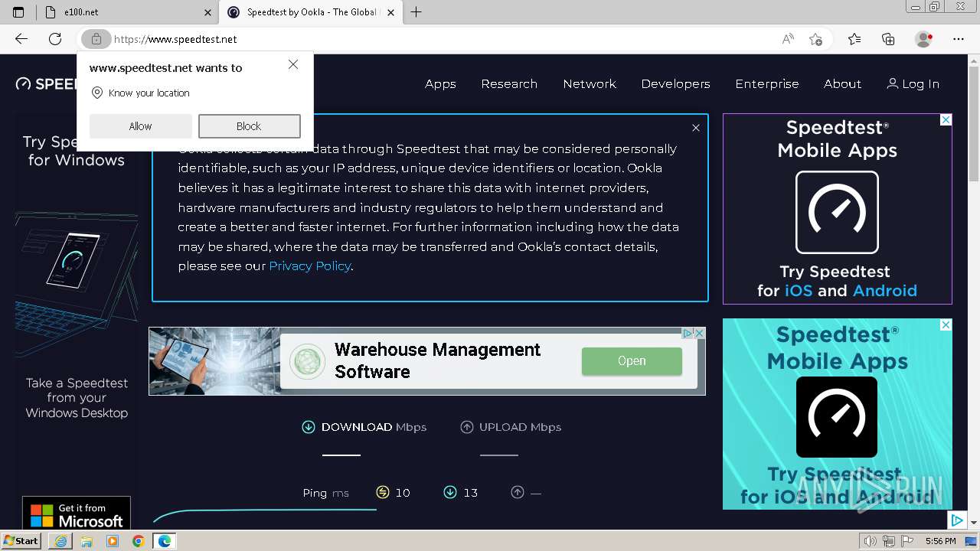Select the UPLOAD Mbps result
Viewport: 980px width, 551px height.
511,427
